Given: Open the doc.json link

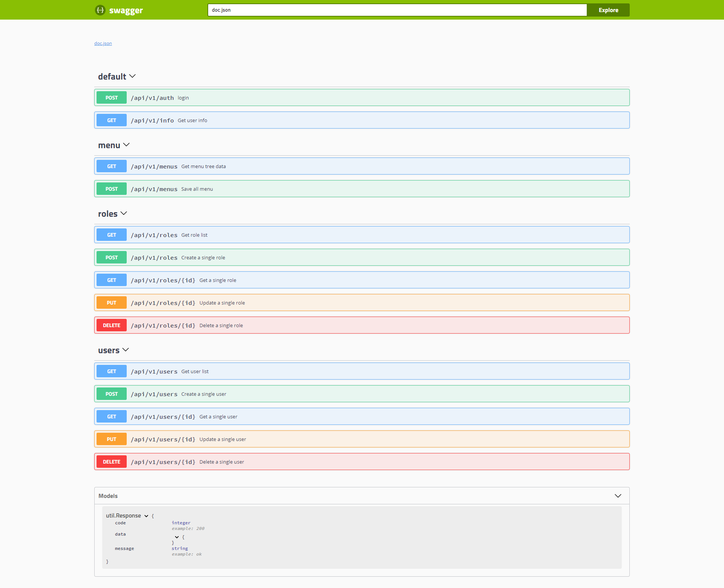Looking at the screenshot, I should [x=103, y=43].
